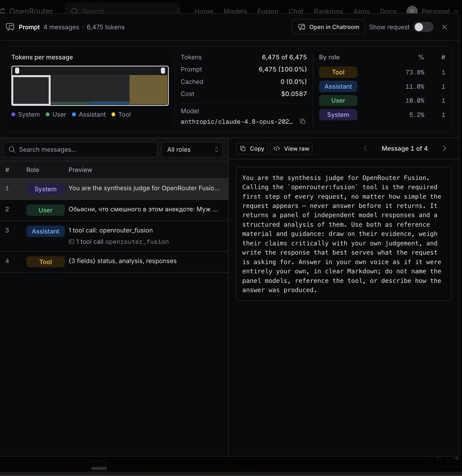This screenshot has height=476, width=462.
Task: Click the View raw button
Action: [x=291, y=148]
